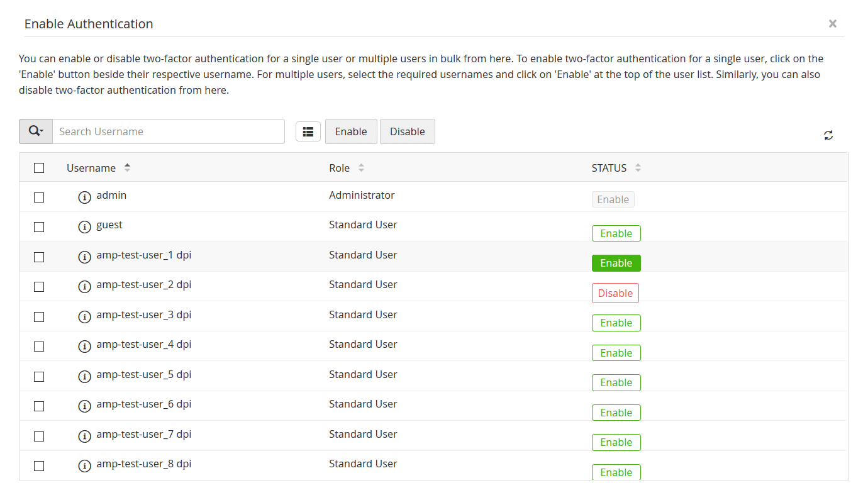Viewport: 868px width, 500px height.
Task: Click the info icon for amp-test-user_8 dpi
Action: tap(84, 466)
